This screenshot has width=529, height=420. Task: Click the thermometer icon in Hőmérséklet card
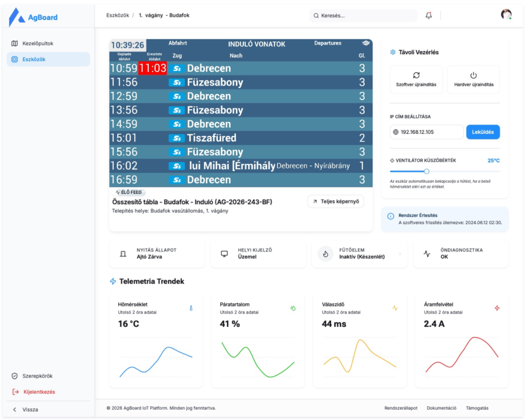[x=191, y=308]
